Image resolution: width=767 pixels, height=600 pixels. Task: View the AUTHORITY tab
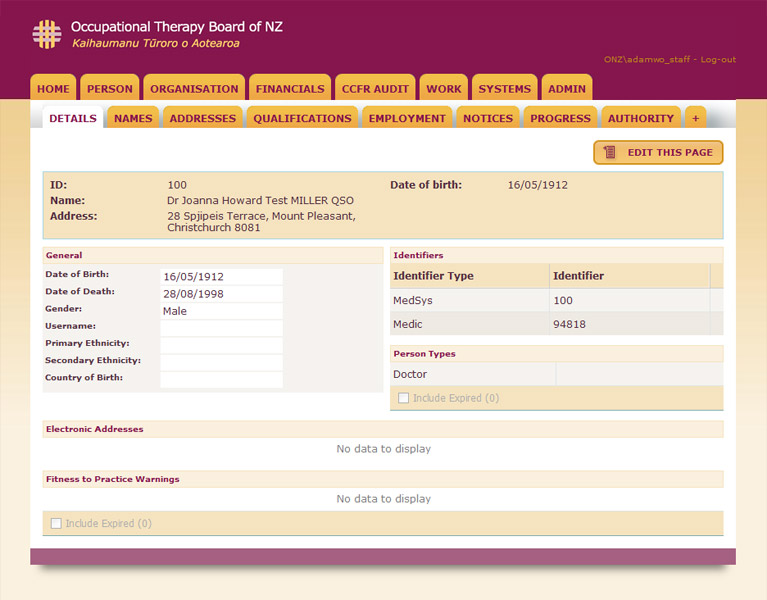pos(641,118)
